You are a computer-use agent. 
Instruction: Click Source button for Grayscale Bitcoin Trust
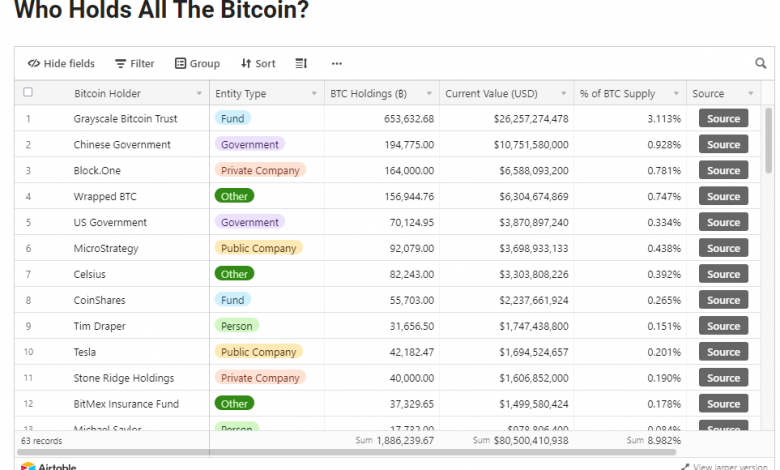click(723, 118)
